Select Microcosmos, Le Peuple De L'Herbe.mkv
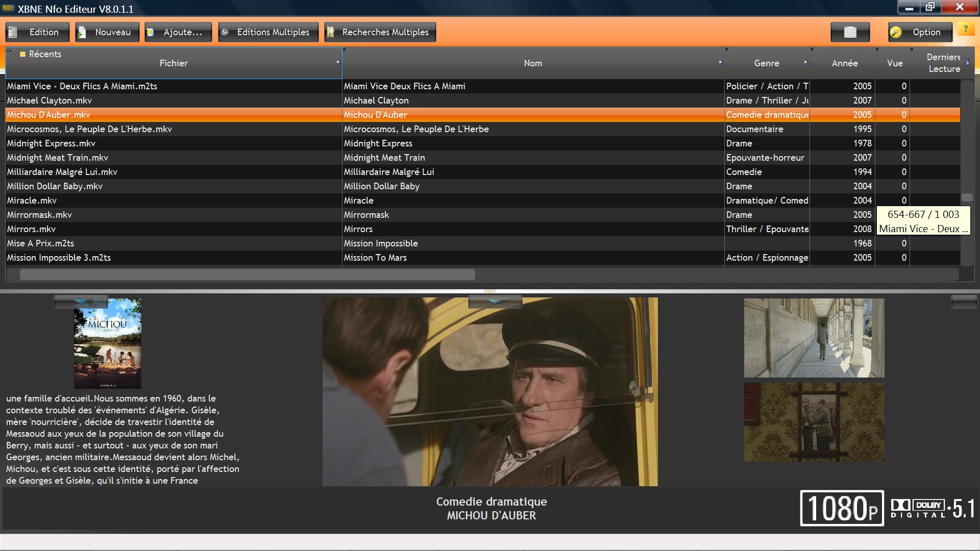Viewport: 980px width, 551px height. pos(174,129)
